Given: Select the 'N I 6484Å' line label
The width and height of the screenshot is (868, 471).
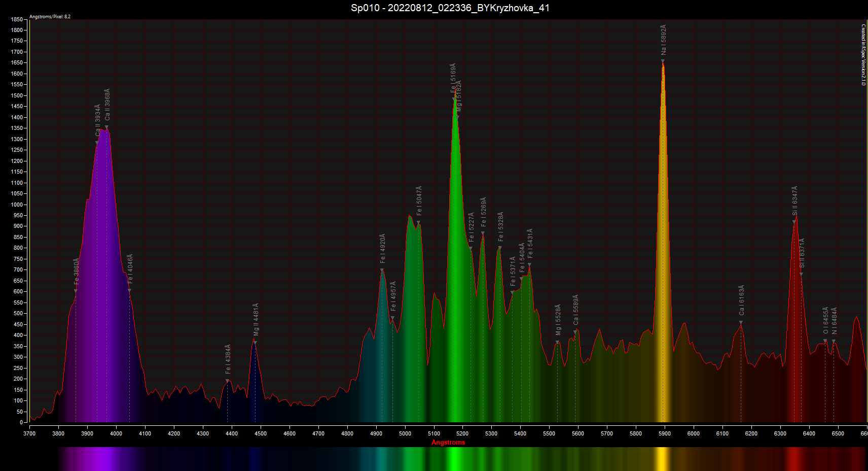Looking at the screenshot, I should [835, 321].
